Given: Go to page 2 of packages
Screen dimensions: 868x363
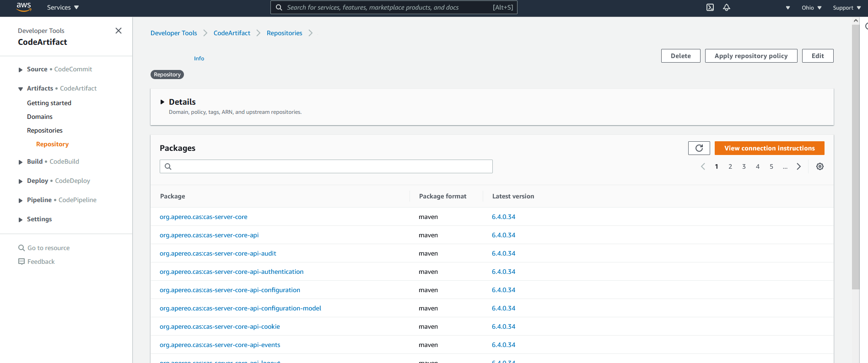Looking at the screenshot, I should point(730,166).
